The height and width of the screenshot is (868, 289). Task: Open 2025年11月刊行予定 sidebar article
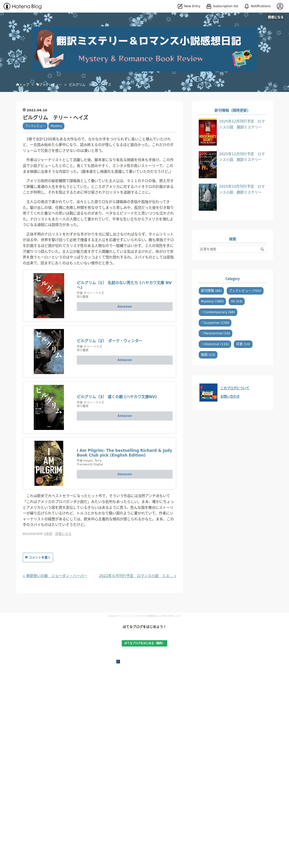pyautogui.click(x=242, y=157)
